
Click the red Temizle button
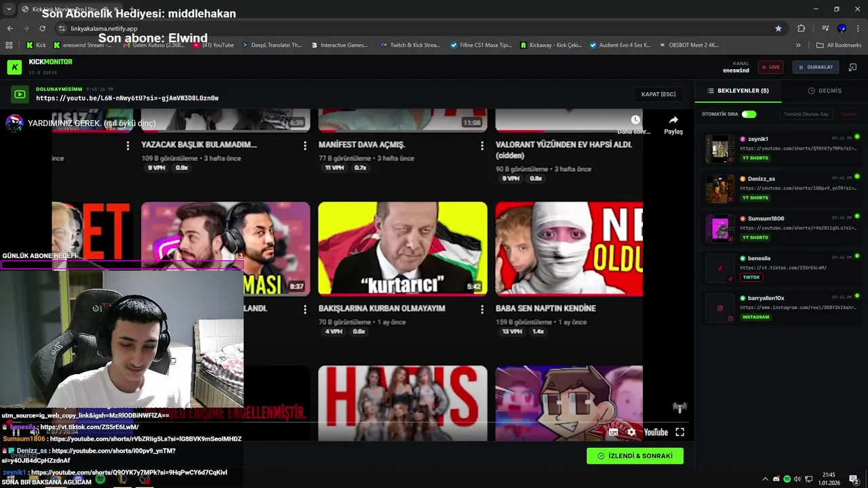click(848, 114)
